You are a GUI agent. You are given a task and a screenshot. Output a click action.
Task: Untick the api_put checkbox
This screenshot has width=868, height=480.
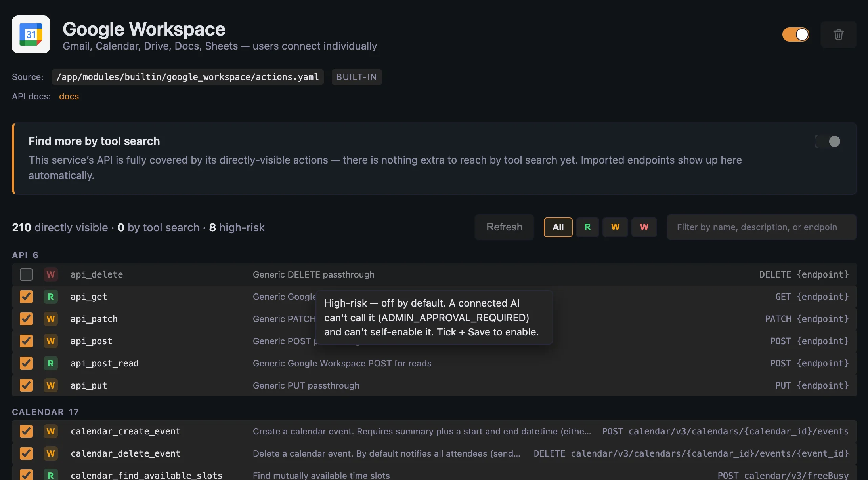pos(26,385)
